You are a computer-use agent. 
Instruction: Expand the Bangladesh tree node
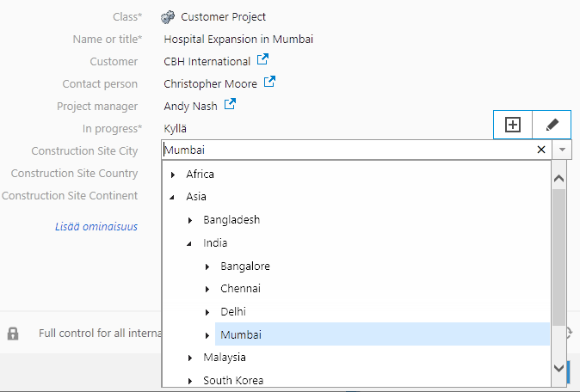190,220
